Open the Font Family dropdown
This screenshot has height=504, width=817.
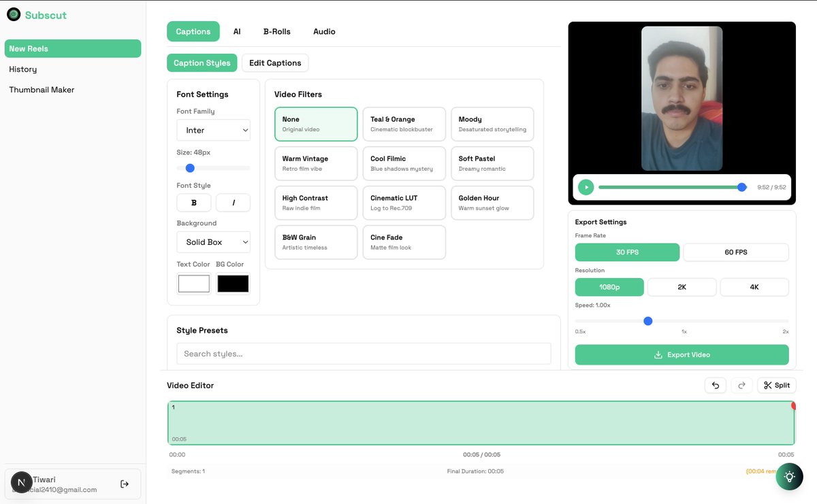click(x=214, y=130)
